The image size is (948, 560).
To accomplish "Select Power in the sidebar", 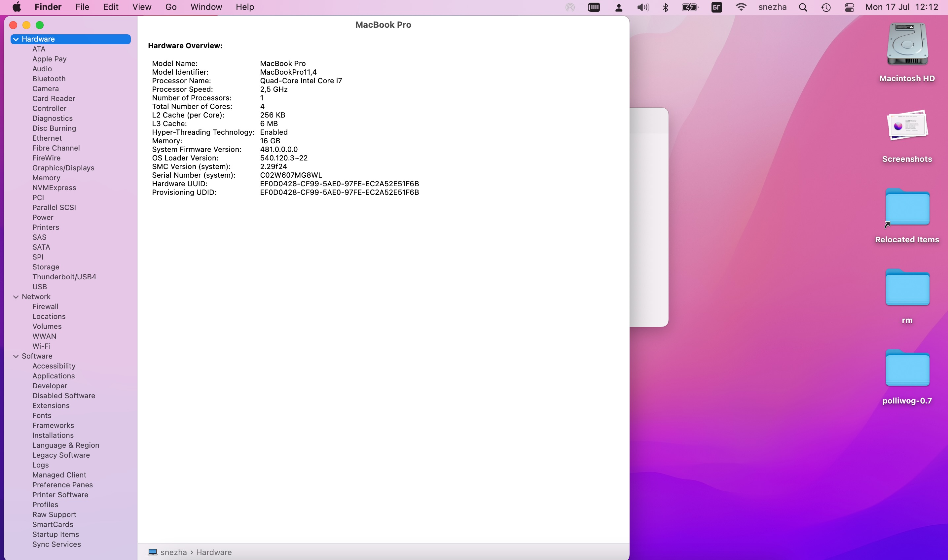I will (43, 217).
